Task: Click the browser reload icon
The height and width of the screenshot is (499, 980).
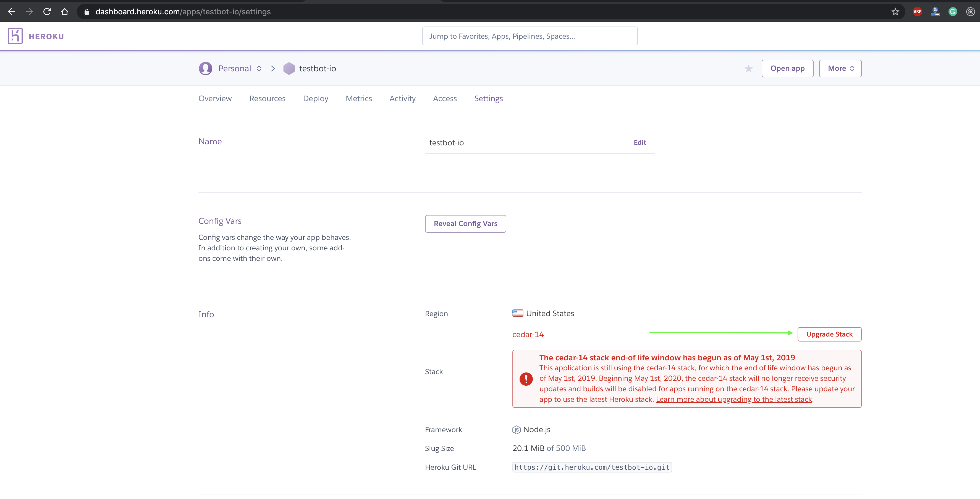Action: [47, 11]
